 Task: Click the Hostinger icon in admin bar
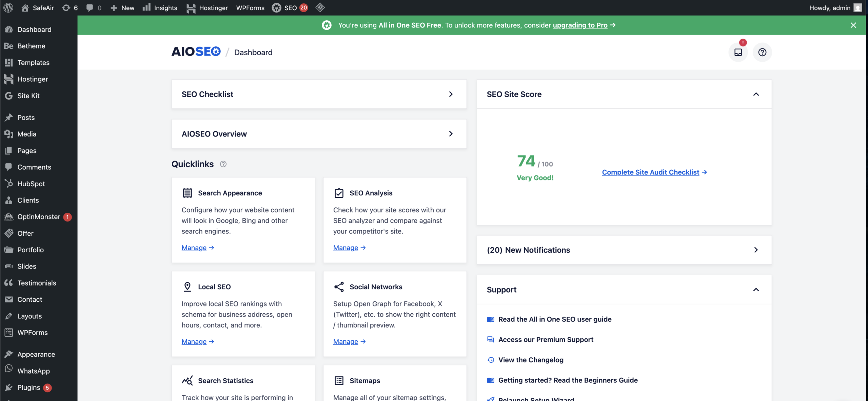click(x=191, y=8)
